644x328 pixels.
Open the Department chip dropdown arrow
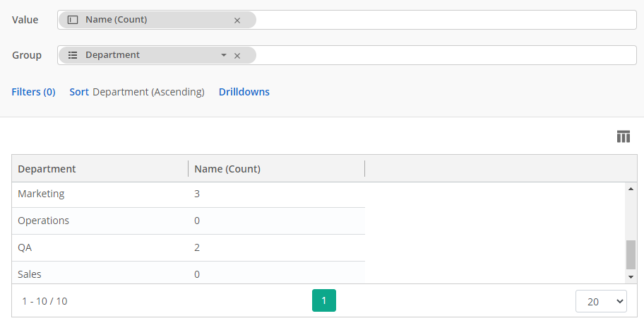tap(224, 55)
